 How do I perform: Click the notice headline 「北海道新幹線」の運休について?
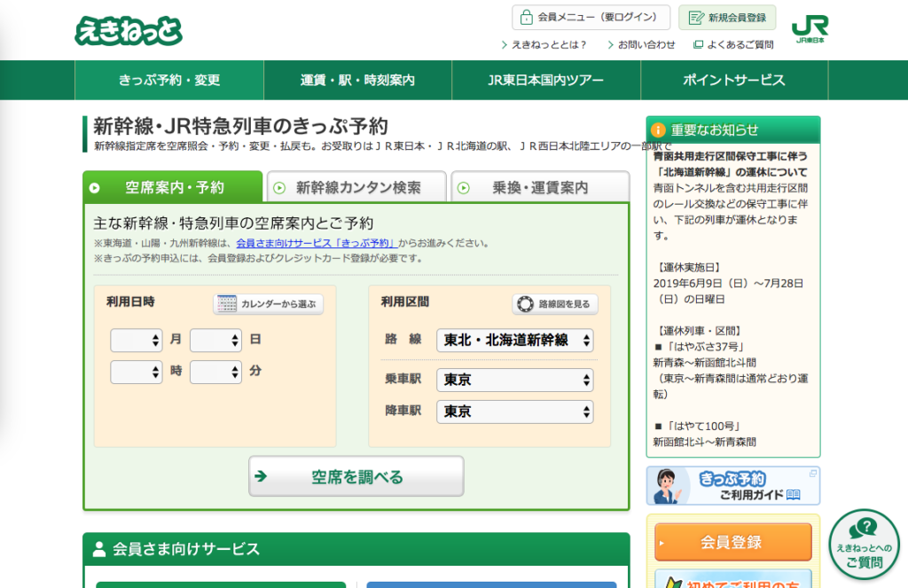[732, 172]
